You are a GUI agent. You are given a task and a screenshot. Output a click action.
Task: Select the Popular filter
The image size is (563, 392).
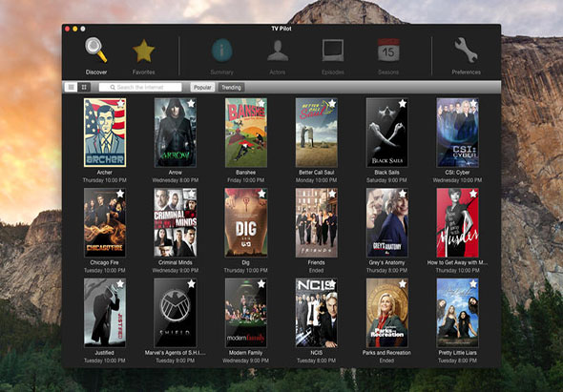202,87
